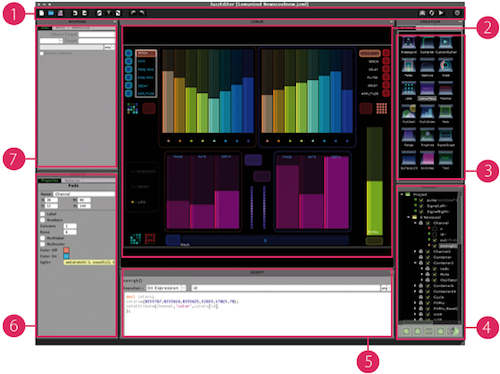Enable the Label checkbox in Properties
Screen dimensions: 500x374
tap(42, 214)
